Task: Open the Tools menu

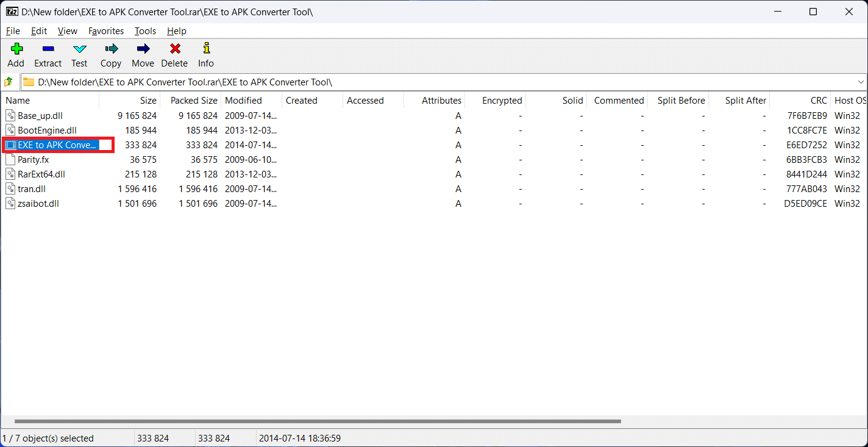Action: [x=145, y=31]
